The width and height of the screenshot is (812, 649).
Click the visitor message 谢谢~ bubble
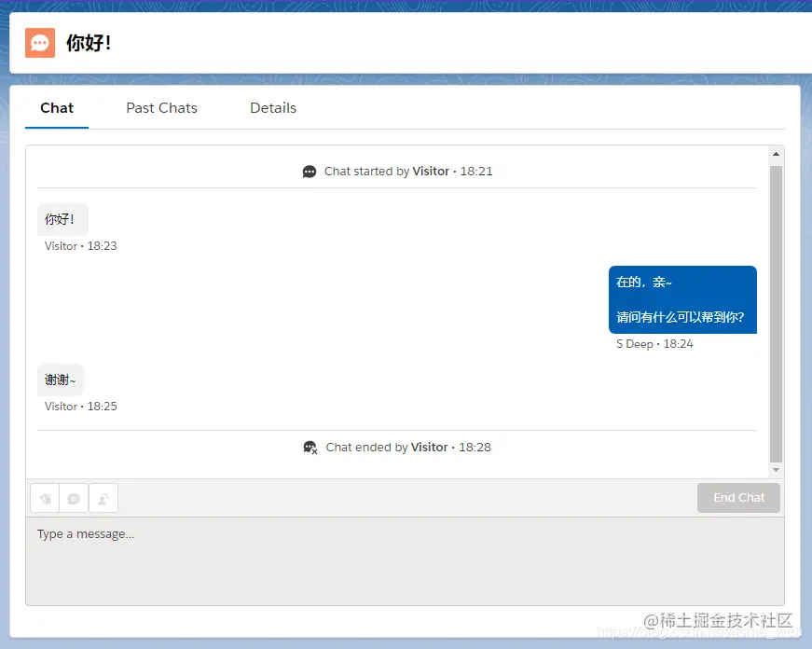click(x=60, y=380)
